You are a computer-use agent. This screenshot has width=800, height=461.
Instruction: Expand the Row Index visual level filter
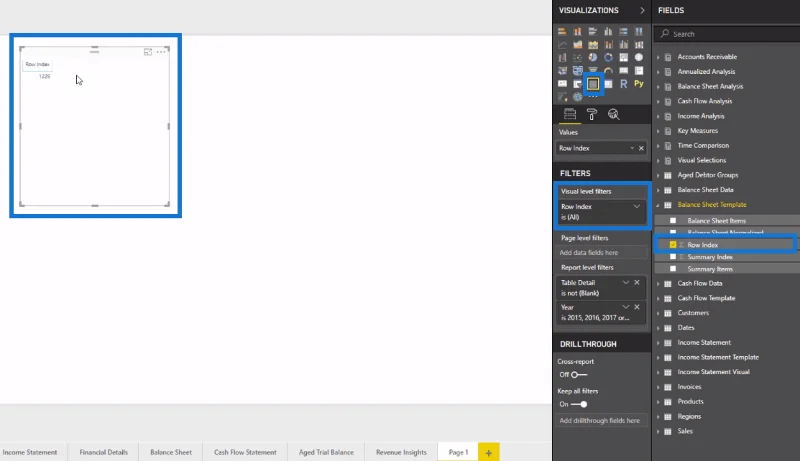click(x=637, y=207)
